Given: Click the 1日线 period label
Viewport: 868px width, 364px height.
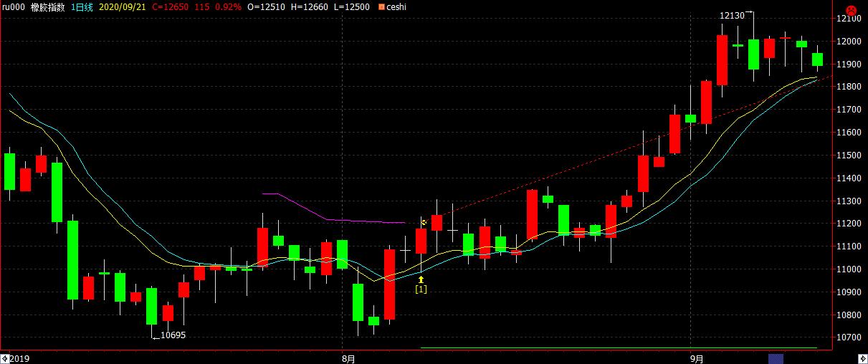Looking at the screenshot, I should (82, 7).
